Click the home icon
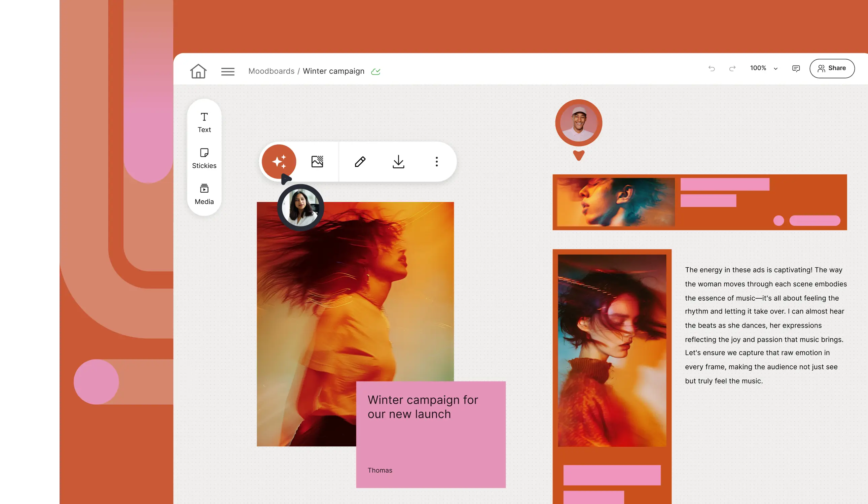This screenshot has width=868, height=504. [x=198, y=71]
